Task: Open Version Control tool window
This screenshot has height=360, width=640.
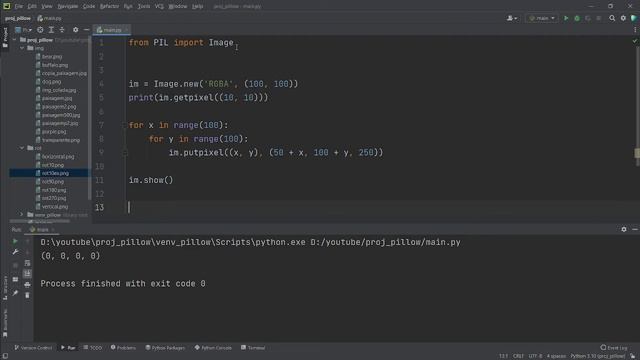Action: pyautogui.click(x=33, y=348)
